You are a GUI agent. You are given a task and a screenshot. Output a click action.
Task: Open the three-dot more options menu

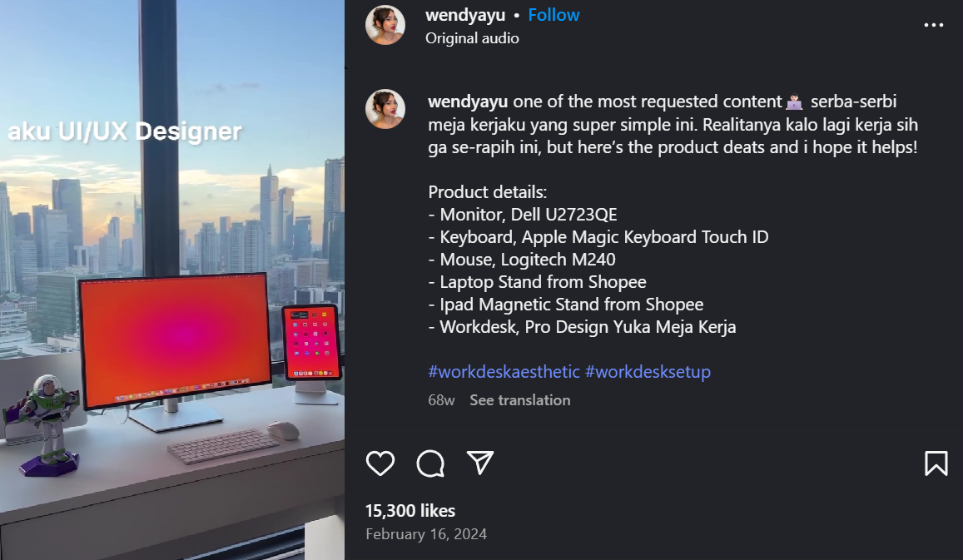[934, 25]
